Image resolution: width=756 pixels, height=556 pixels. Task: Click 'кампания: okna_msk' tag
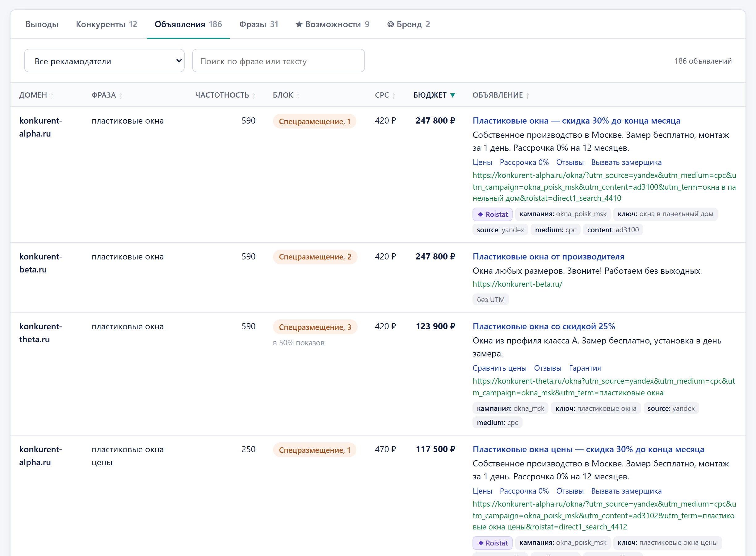510,408
